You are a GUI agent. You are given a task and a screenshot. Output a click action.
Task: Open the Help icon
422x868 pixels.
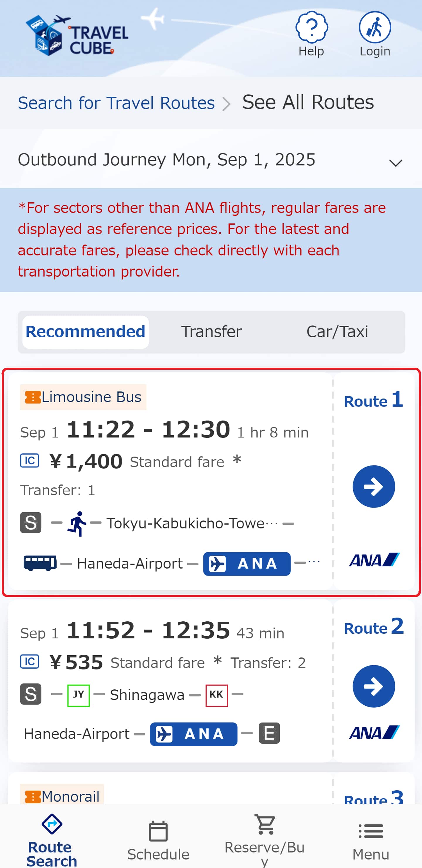coord(312,28)
